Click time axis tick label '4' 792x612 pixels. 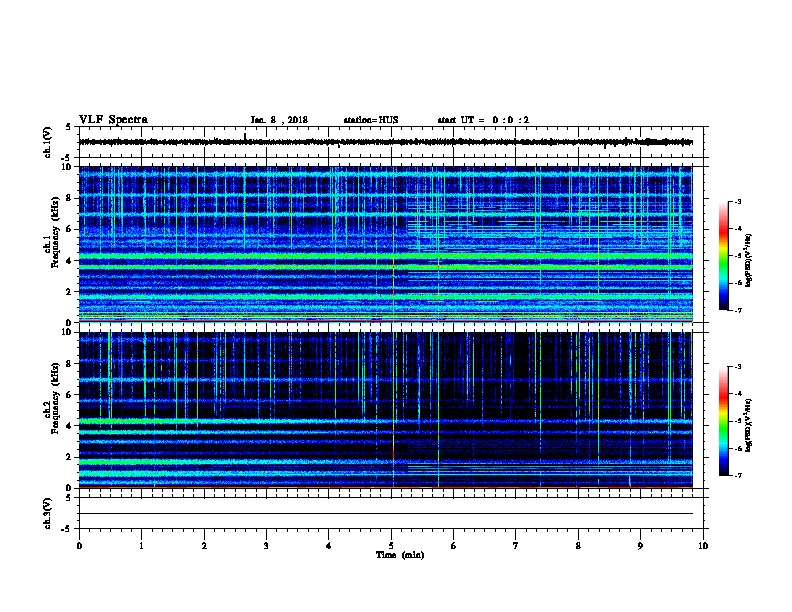coord(329,546)
